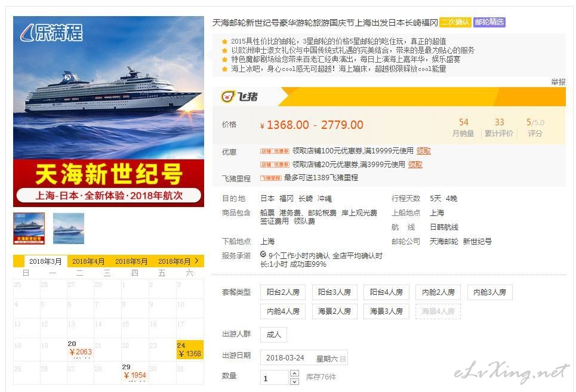Claim the 20元 store coupon link
The height and width of the screenshot is (392, 576).
coord(415,165)
